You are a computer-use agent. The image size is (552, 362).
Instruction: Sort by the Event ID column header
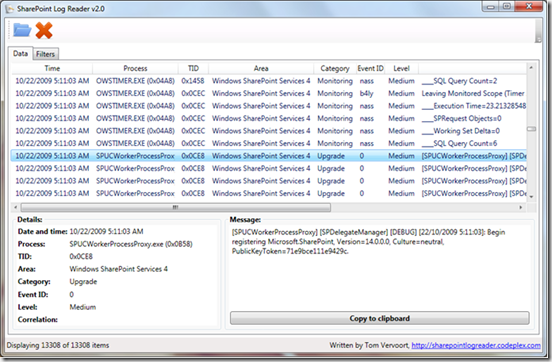[x=370, y=68]
